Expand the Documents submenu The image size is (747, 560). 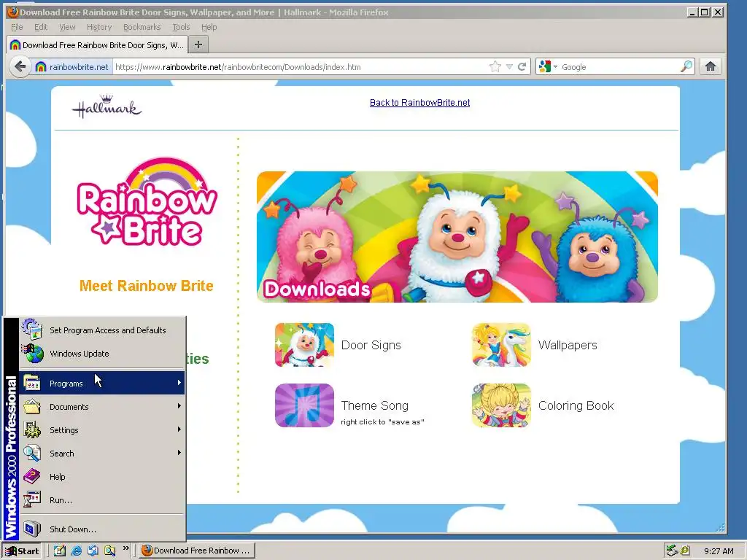pyautogui.click(x=102, y=406)
